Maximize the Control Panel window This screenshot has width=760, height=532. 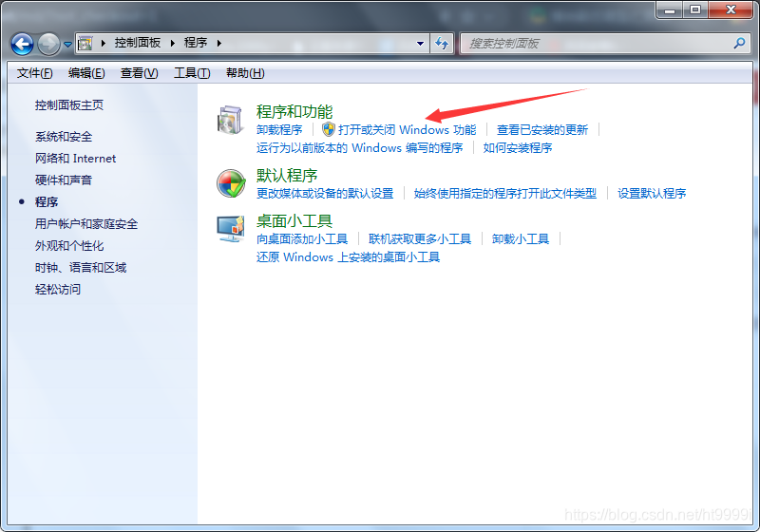[x=695, y=9]
